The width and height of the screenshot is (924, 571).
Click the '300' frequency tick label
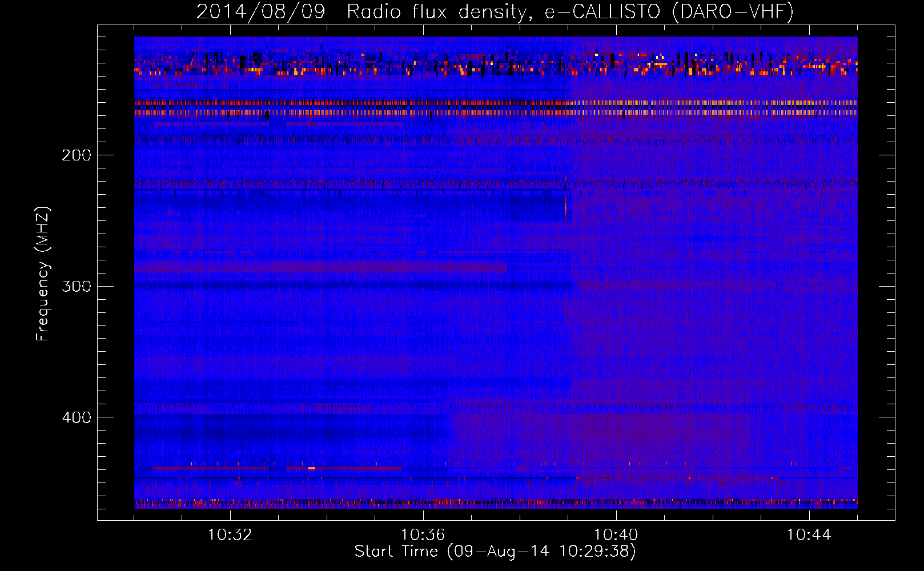tap(77, 286)
